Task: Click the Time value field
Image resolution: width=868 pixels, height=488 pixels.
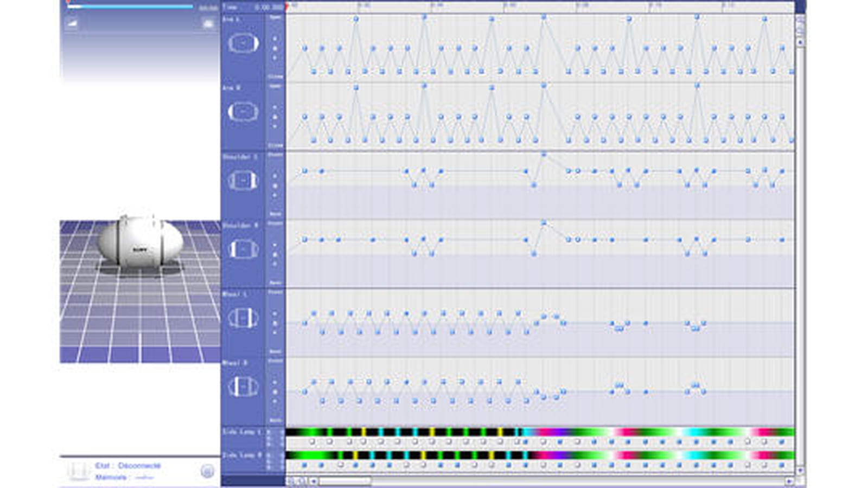Action: [269, 8]
